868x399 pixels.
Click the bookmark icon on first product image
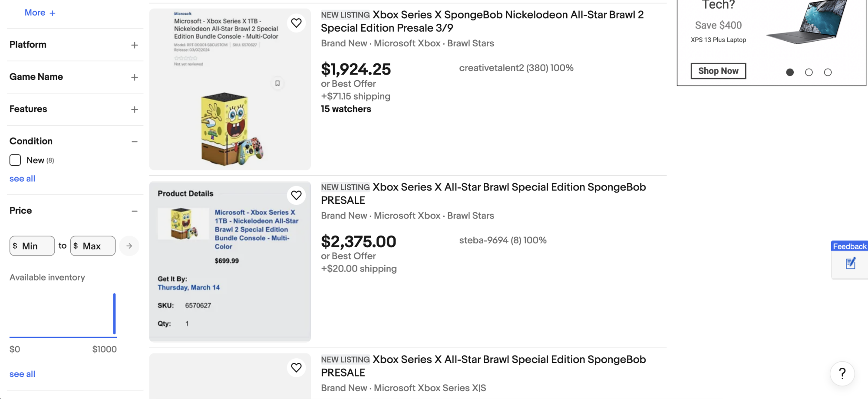[x=277, y=83]
